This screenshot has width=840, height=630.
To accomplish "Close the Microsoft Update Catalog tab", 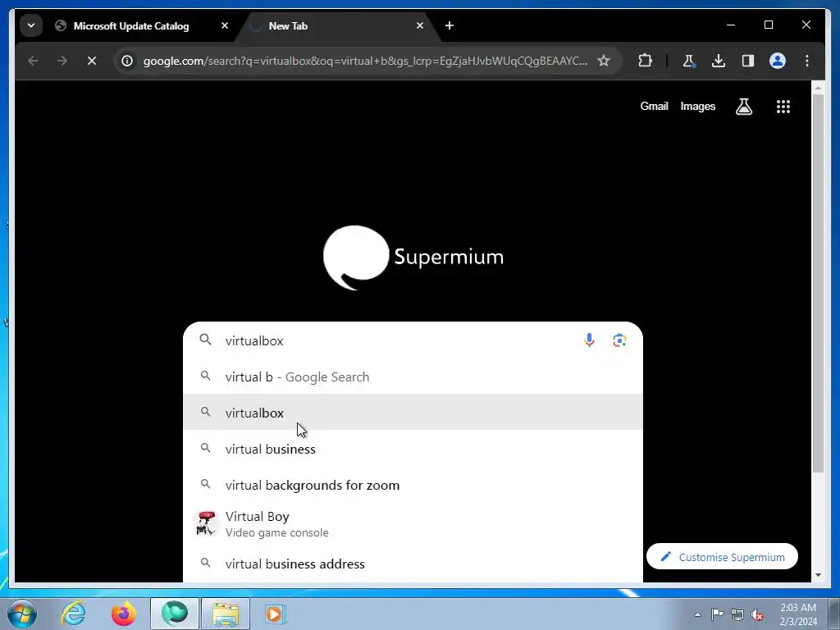I will [225, 25].
